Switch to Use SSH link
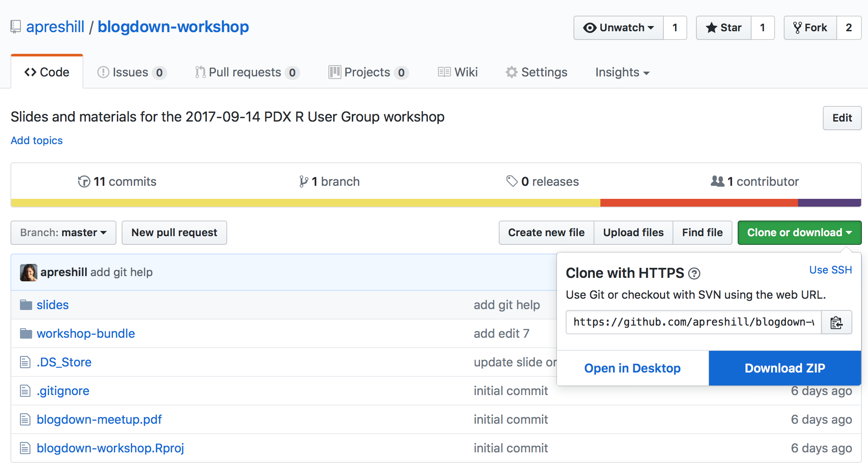This screenshot has width=868, height=468. point(830,270)
